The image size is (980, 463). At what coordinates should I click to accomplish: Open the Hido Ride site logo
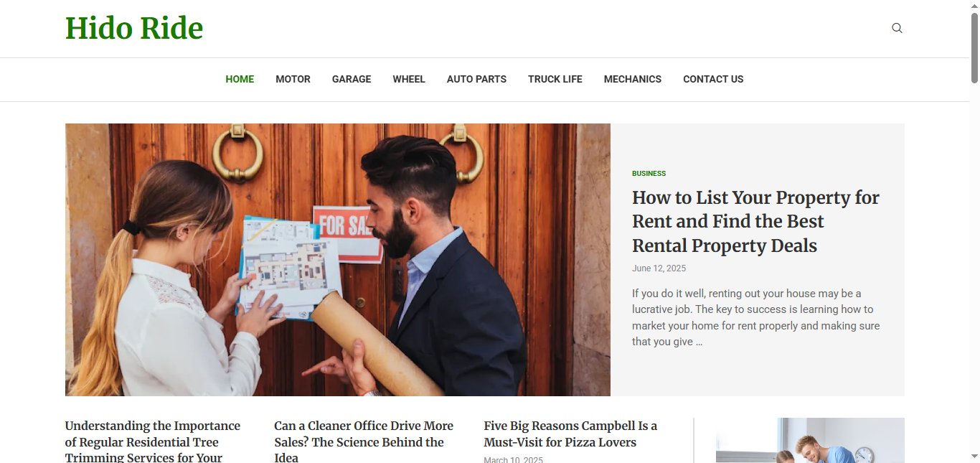tap(134, 28)
